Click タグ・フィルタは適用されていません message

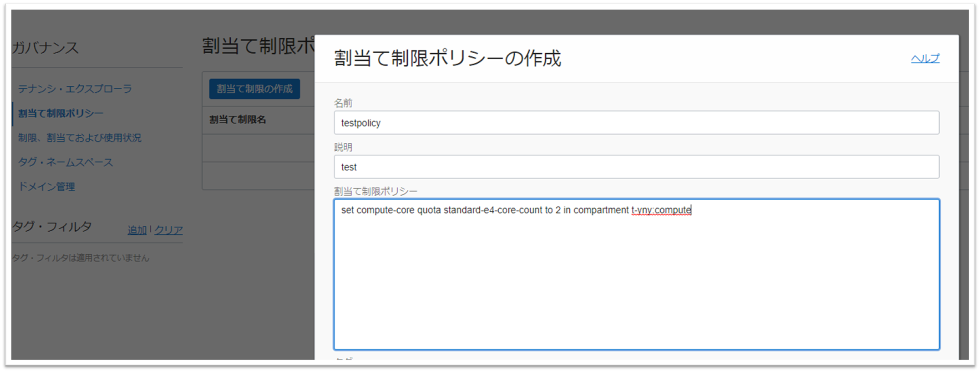click(x=81, y=258)
